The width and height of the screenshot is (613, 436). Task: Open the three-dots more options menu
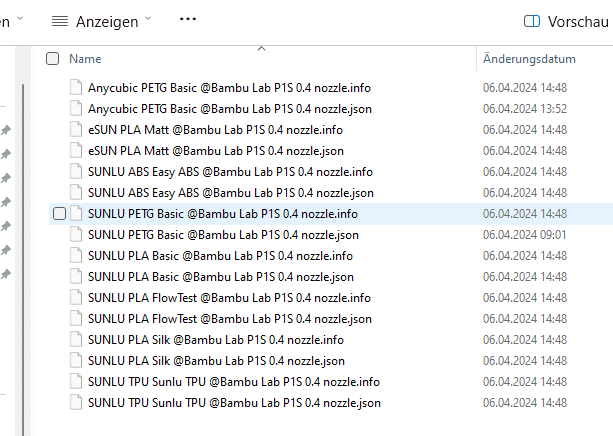click(188, 19)
